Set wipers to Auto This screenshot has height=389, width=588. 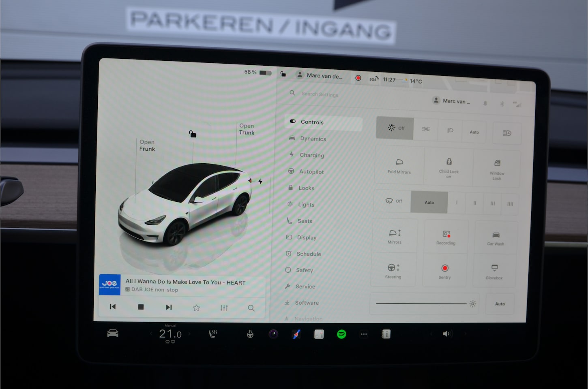429,202
